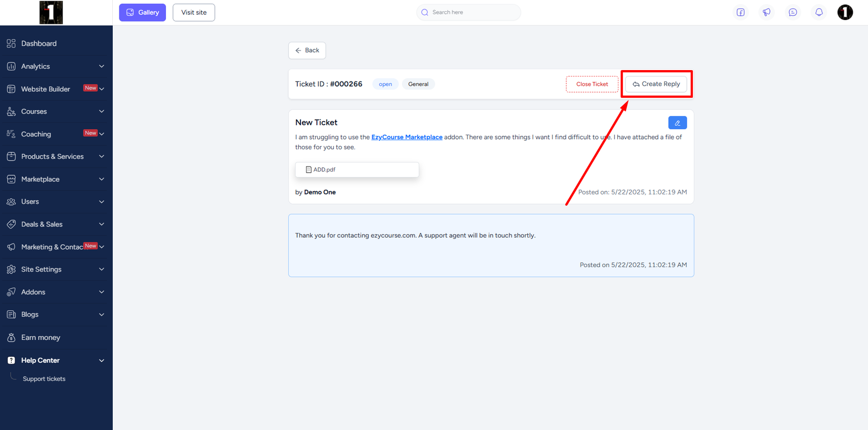Go to Earn money page

click(x=41, y=338)
